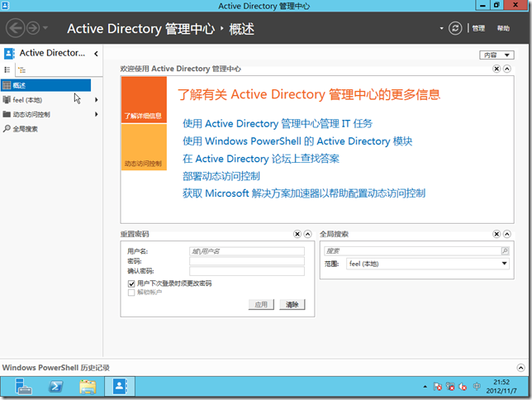The width and height of the screenshot is (532, 400).
Task: Open link 获取 Microsoft 解决方案加速器
Action: [304, 193]
